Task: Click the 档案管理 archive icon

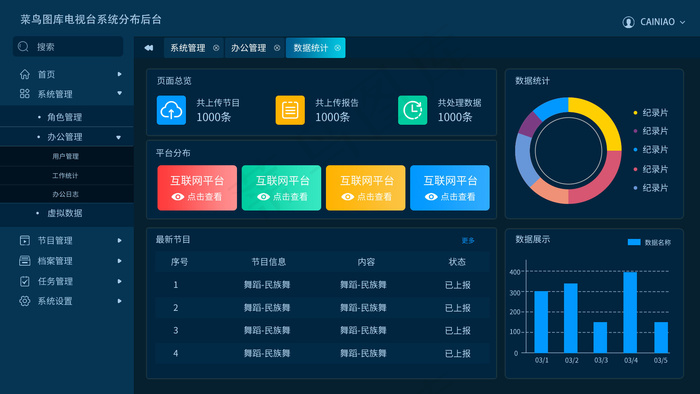Action: click(25, 261)
